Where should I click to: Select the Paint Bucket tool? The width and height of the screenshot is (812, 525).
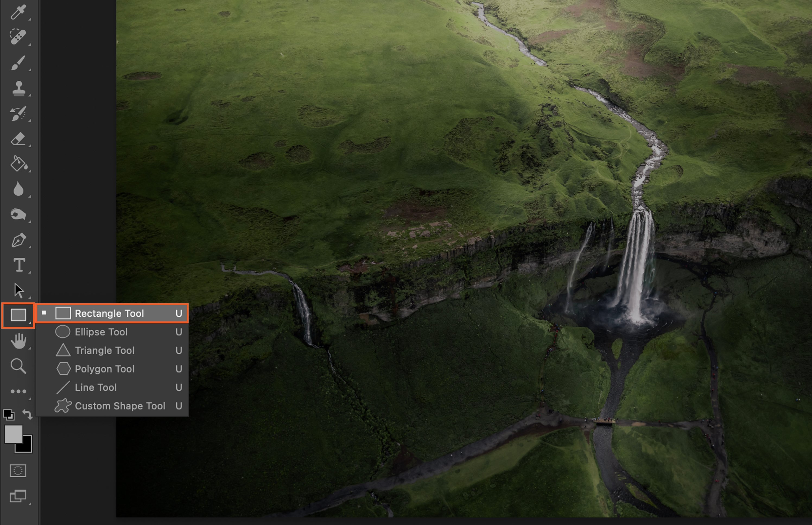tap(19, 164)
